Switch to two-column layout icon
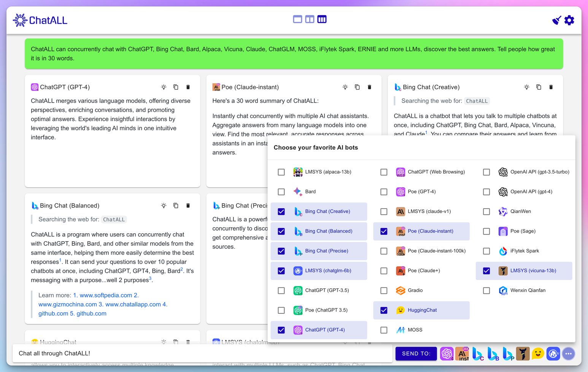588x372 pixels. click(310, 19)
